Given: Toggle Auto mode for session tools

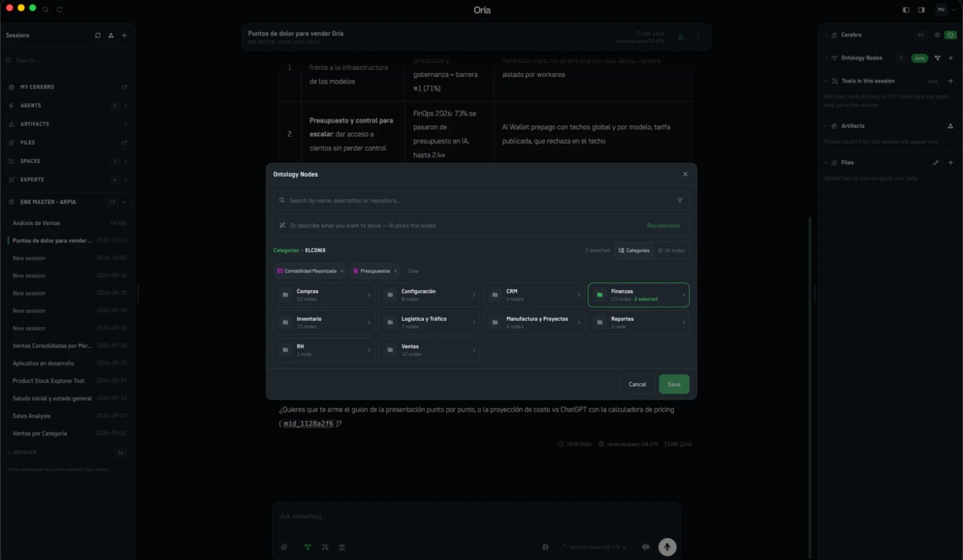Looking at the screenshot, I should (933, 81).
